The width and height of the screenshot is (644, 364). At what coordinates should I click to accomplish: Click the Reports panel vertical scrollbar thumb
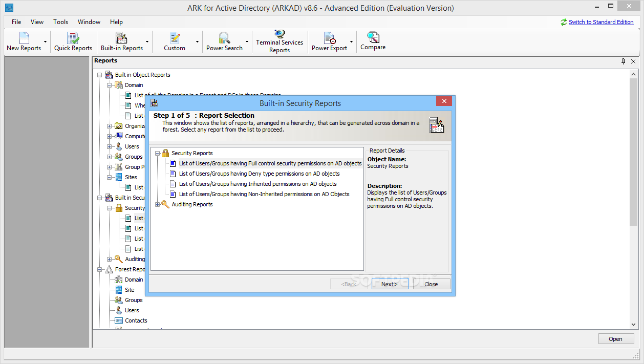point(634,151)
